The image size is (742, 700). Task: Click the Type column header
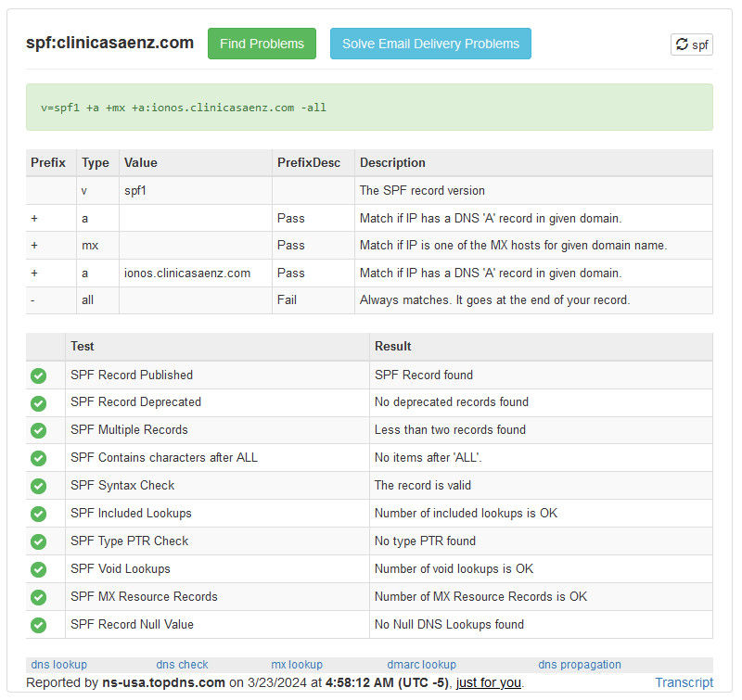pos(96,163)
